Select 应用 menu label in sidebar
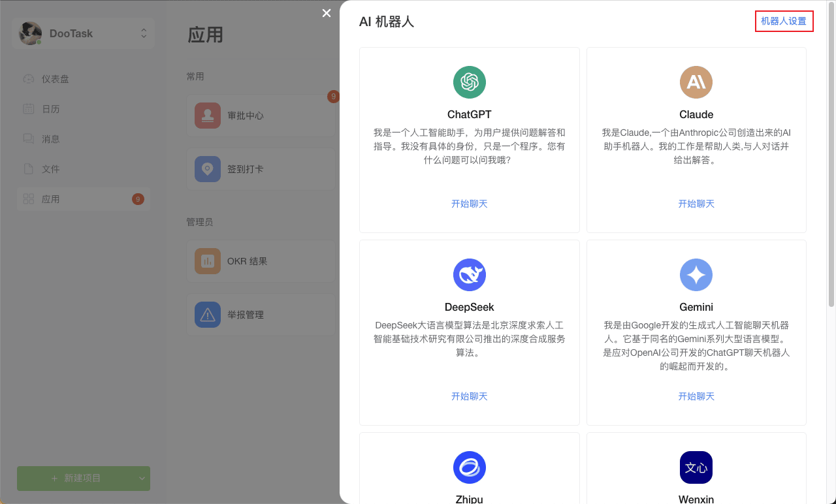 (51, 199)
